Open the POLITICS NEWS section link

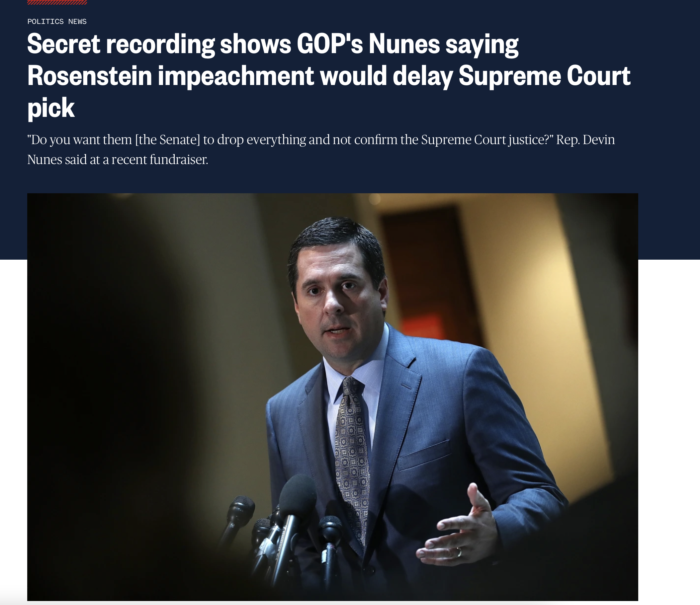[x=57, y=22]
